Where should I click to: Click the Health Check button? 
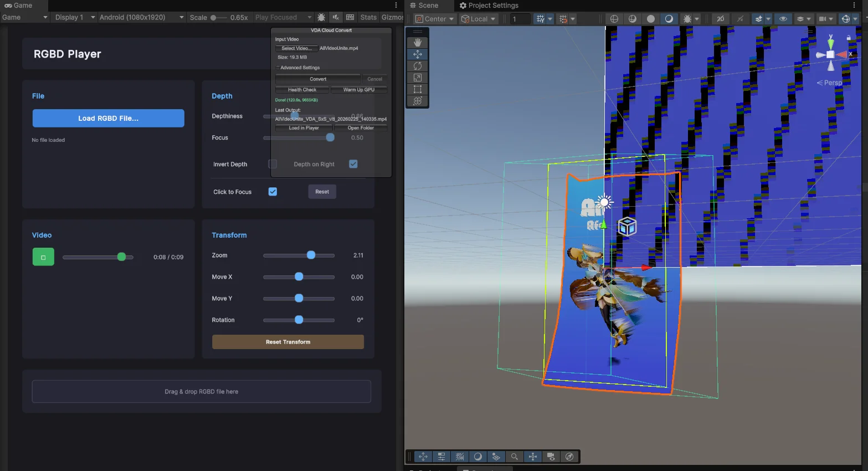[302, 90]
